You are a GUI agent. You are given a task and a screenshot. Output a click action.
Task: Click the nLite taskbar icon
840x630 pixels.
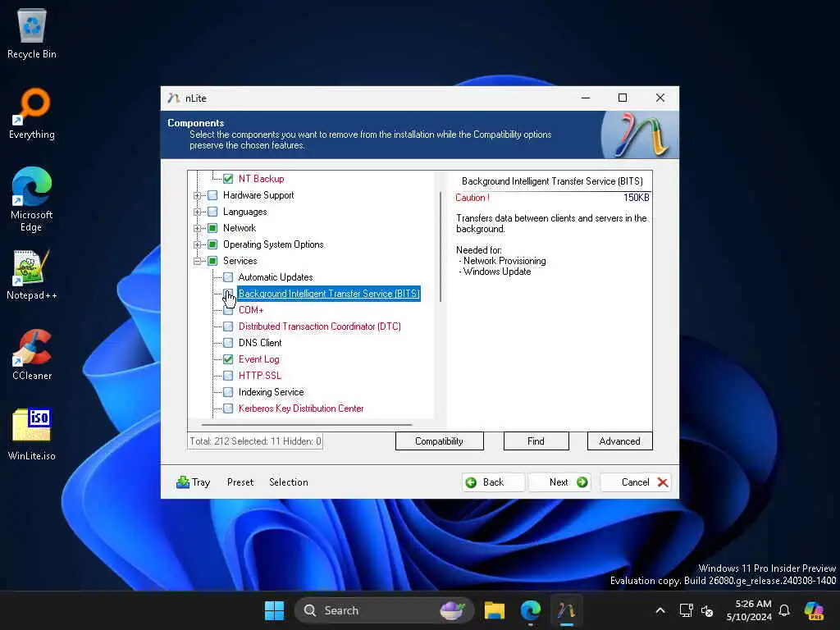tap(566, 610)
